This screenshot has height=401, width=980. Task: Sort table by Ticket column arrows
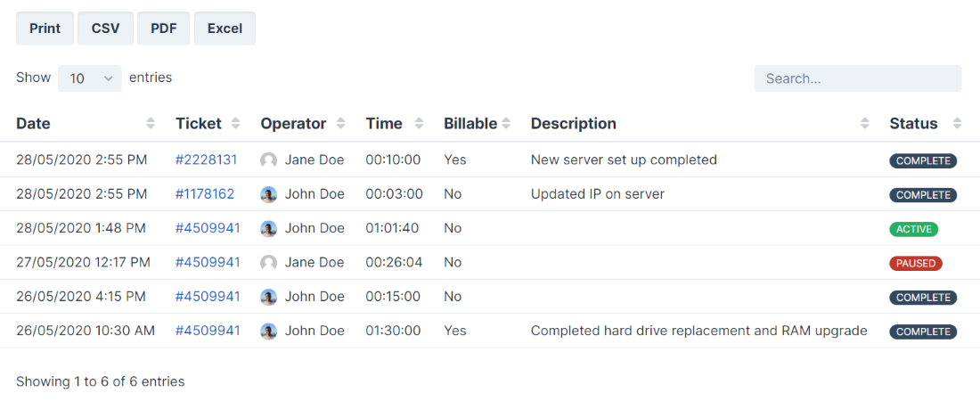pos(235,124)
